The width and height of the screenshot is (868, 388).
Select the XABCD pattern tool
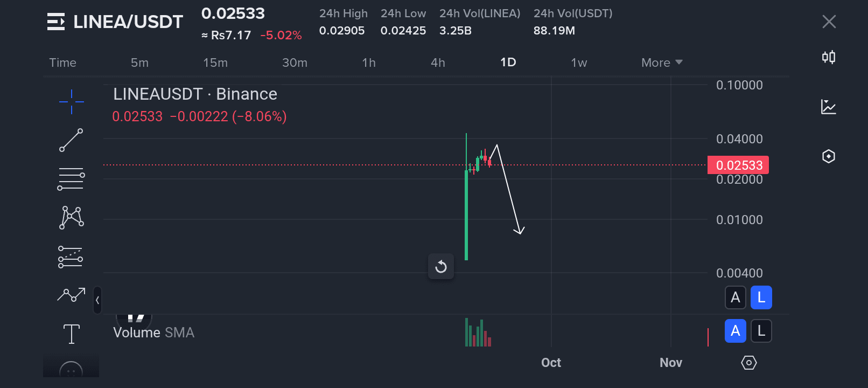(x=71, y=217)
